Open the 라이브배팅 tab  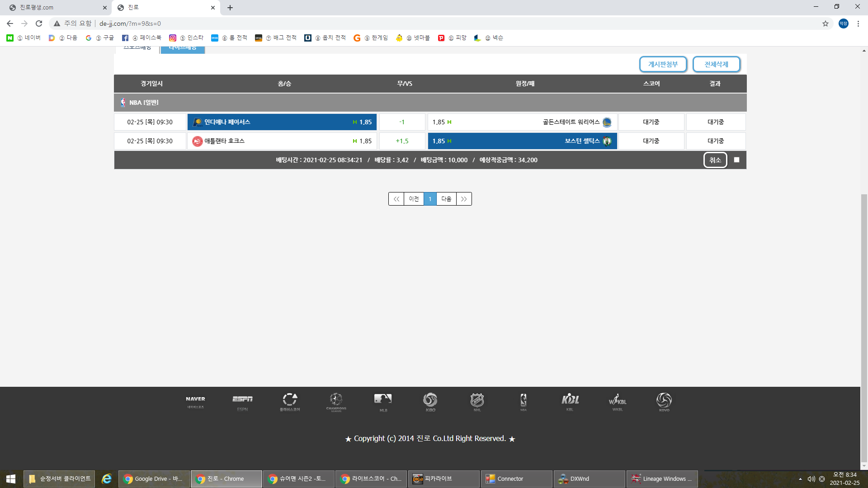point(183,49)
